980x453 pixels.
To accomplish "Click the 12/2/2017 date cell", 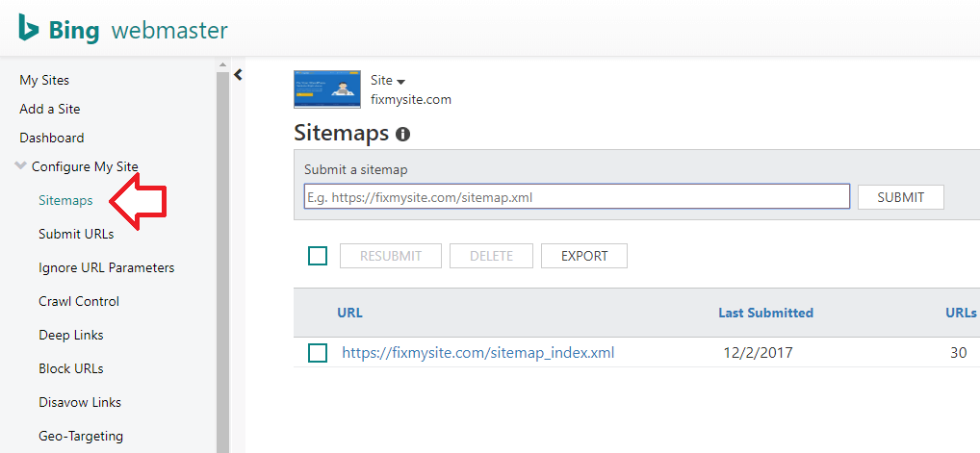I will [x=758, y=353].
